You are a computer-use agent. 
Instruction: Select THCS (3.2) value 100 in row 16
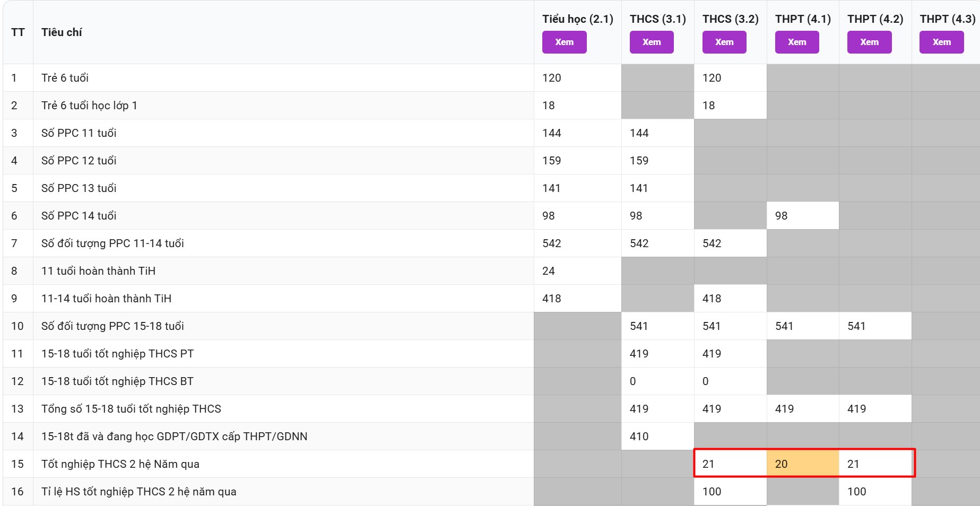[712, 492]
